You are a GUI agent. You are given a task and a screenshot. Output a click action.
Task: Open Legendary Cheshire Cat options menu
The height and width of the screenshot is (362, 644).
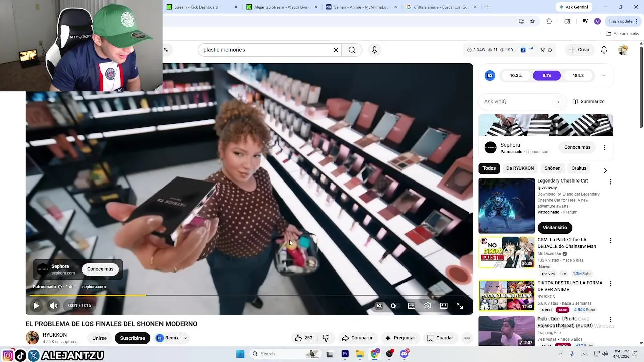(x=611, y=182)
